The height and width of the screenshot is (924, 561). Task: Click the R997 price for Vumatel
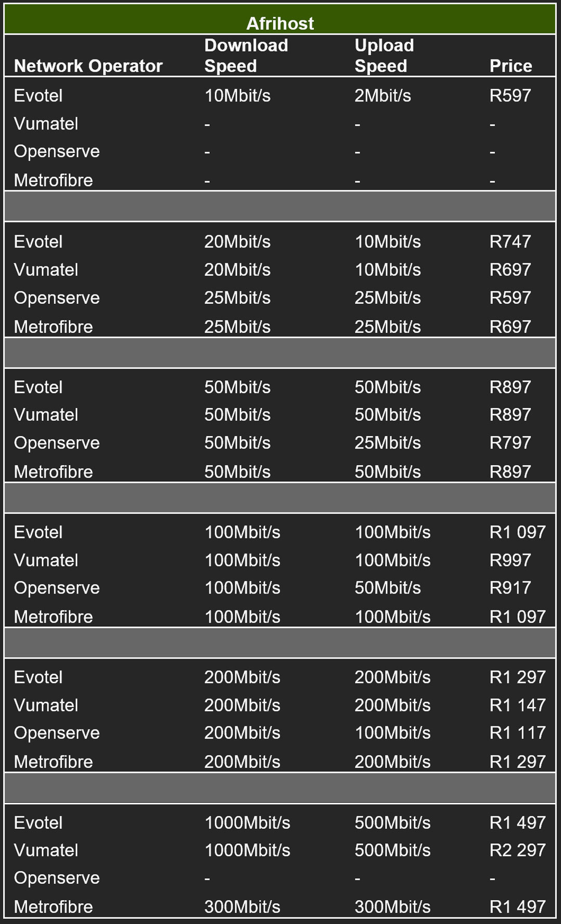pos(510,560)
